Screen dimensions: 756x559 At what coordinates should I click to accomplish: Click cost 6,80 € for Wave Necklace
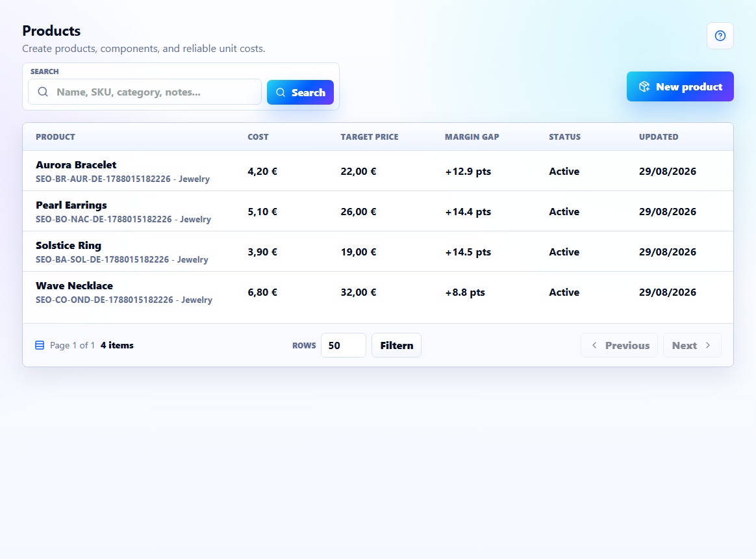click(262, 292)
